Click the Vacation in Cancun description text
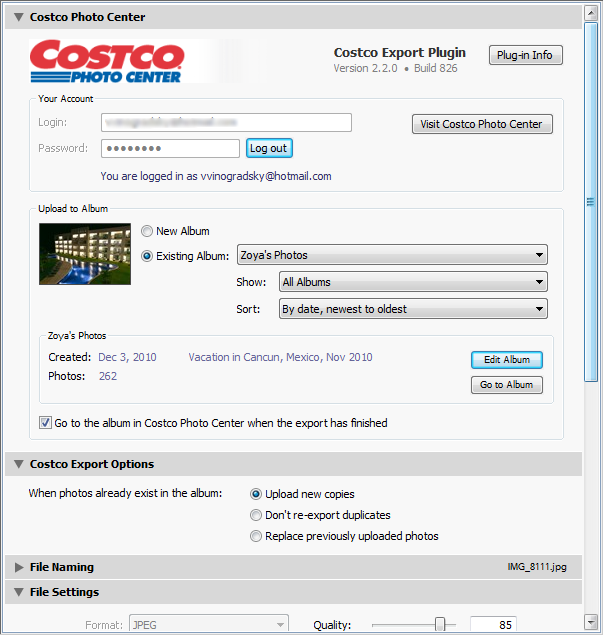This screenshot has width=603, height=635. pos(280,357)
